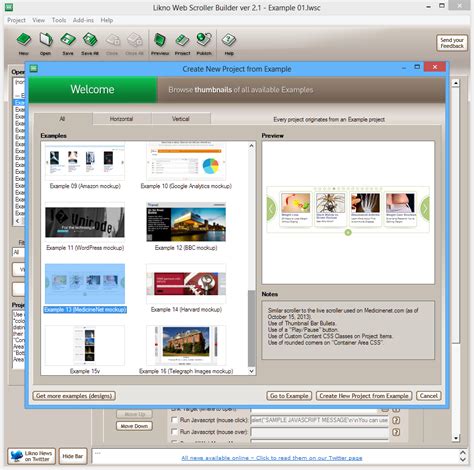Viewport: 474px width, 470px height.
Task: Click the help icon beside mouse click Javascript
Action: [396, 420]
